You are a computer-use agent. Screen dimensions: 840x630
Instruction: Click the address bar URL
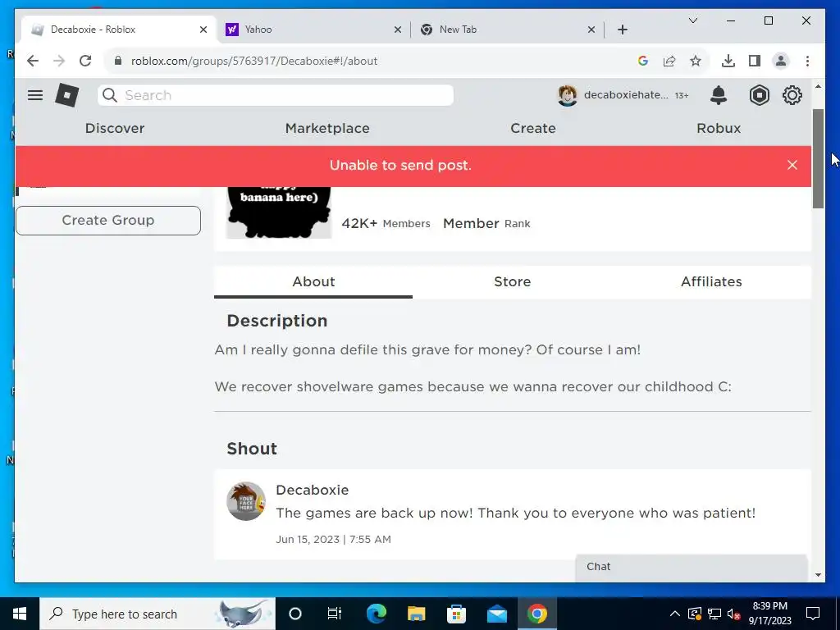click(254, 61)
